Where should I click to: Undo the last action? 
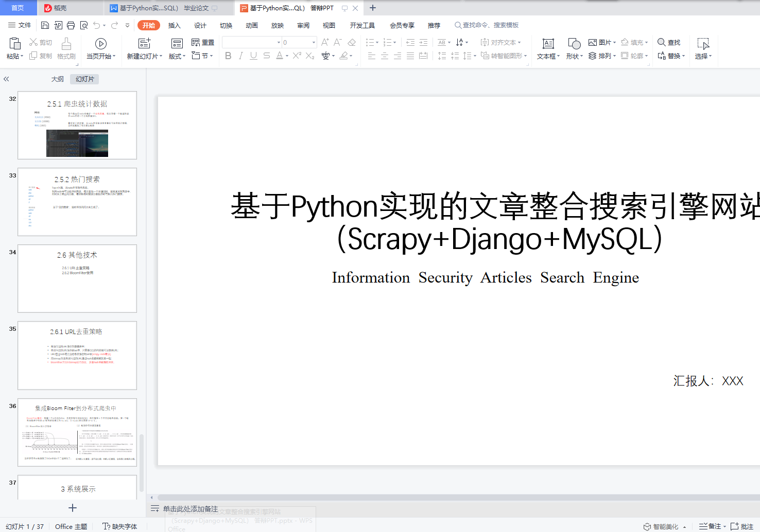click(x=96, y=25)
